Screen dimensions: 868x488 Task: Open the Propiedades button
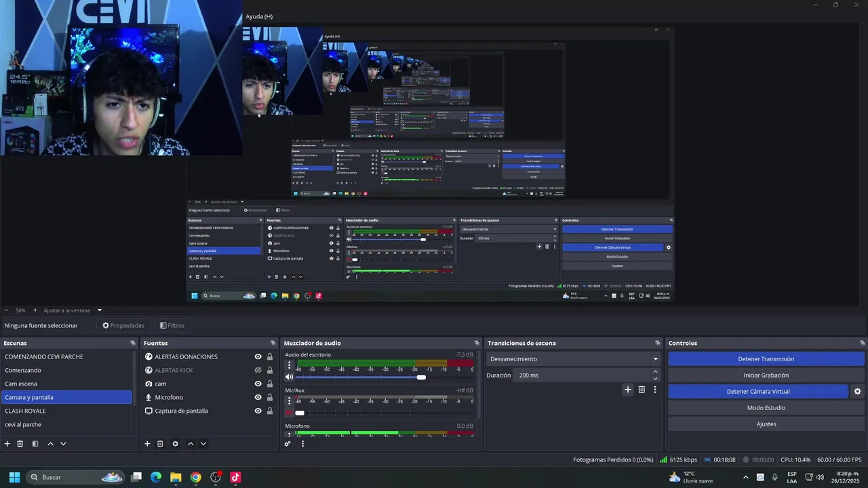[123, 325]
